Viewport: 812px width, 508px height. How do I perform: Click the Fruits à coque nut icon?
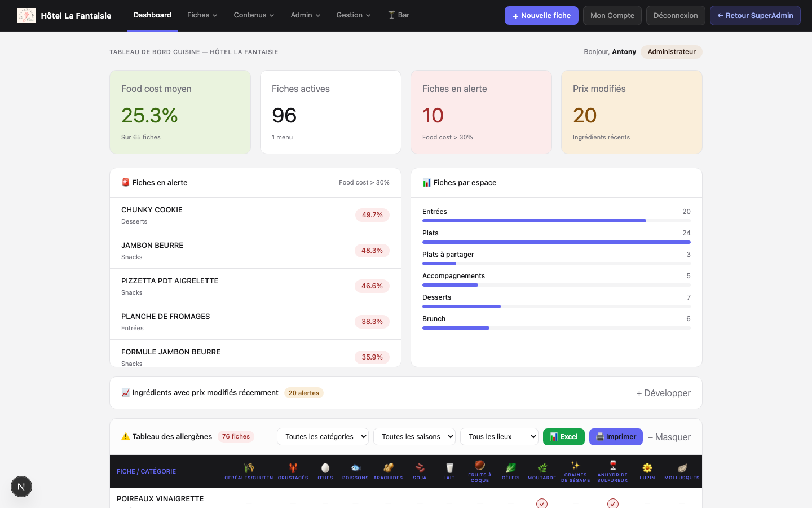pos(480,465)
